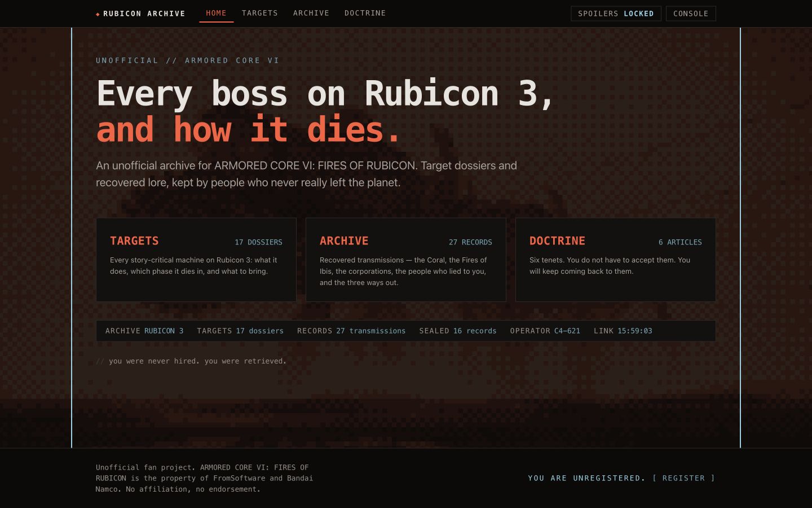This screenshot has width=812, height=508.
Task: Click 'ARCHIVE RUBICON 3' in status strip
Action: (x=144, y=331)
